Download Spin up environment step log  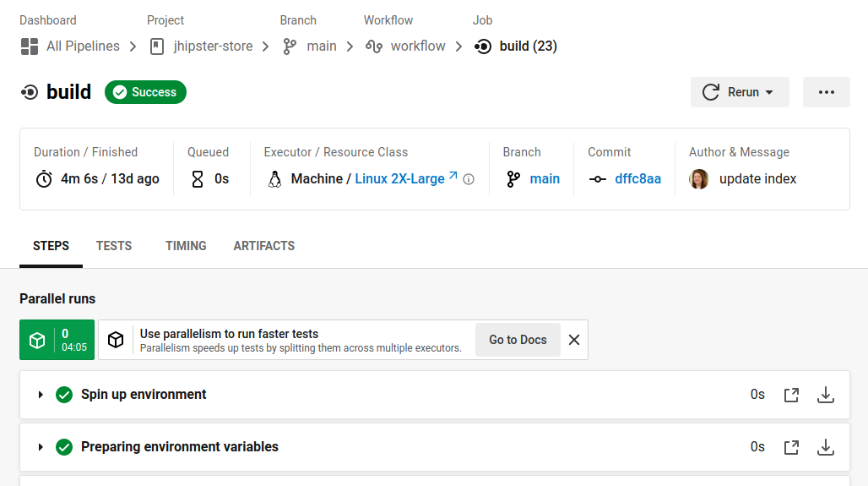(826, 395)
